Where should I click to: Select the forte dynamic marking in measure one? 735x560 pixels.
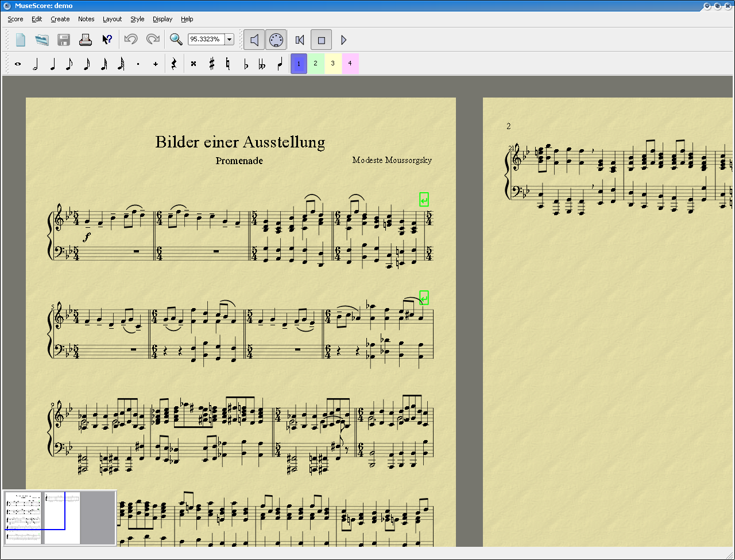coord(87,236)
